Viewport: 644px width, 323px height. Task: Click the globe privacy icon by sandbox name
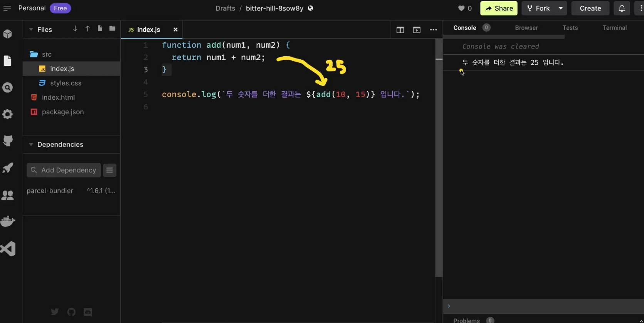click(311, 8)
